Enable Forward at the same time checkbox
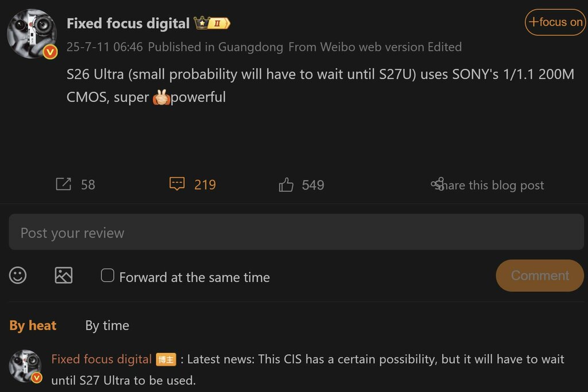588x392 pixels. pyautogui.click(x=107, y=275)
